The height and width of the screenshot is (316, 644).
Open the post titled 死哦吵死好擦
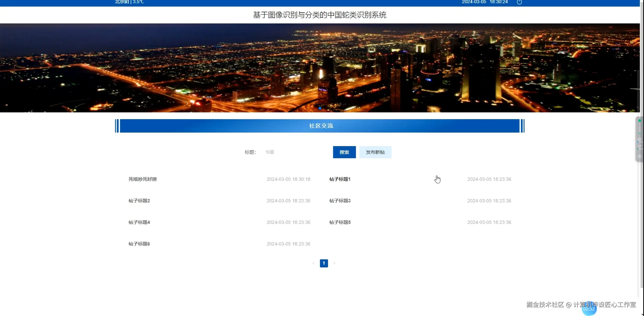(x=143, y=179)
